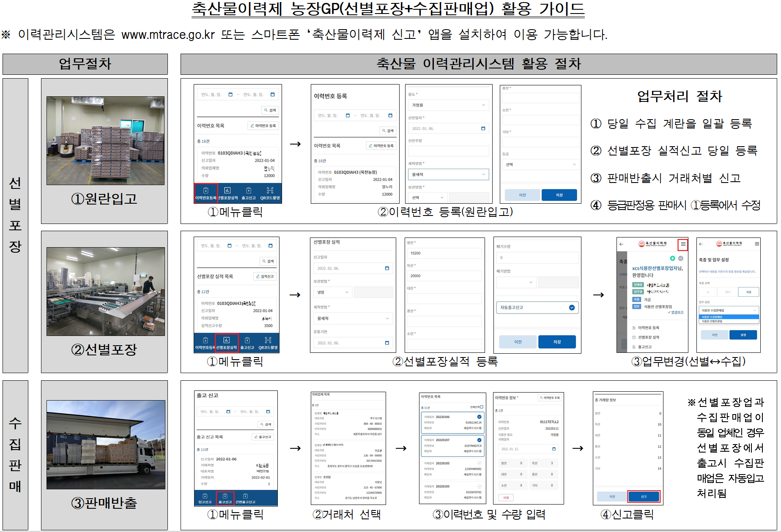Go back using the arrow on the 축종 및 업무 설정 screen

[x=701, y=244]
